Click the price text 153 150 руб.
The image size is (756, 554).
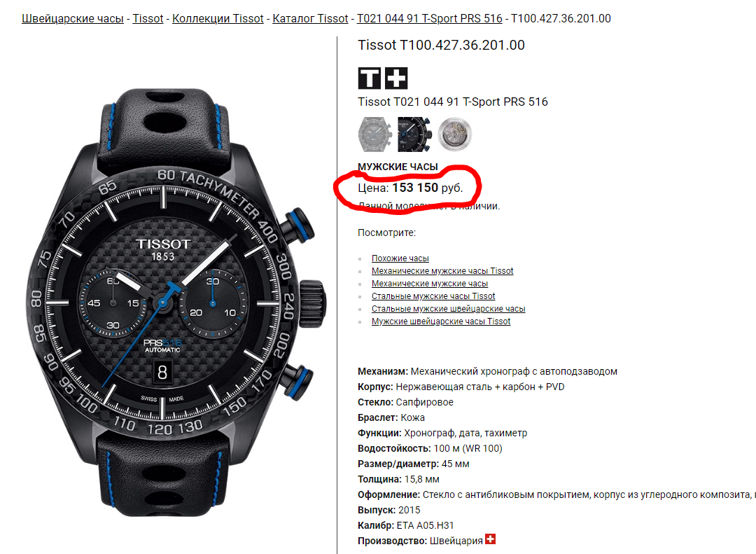tap(427, 188)
